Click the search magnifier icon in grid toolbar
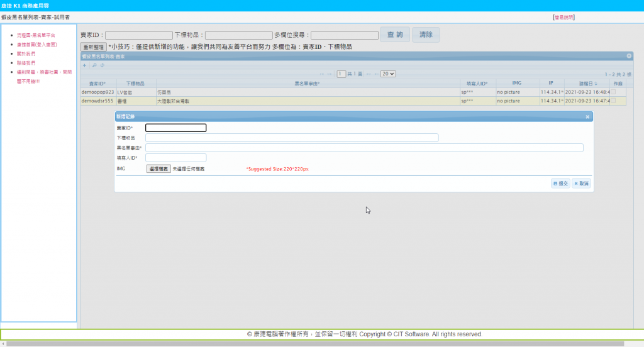 pos(94,65)
